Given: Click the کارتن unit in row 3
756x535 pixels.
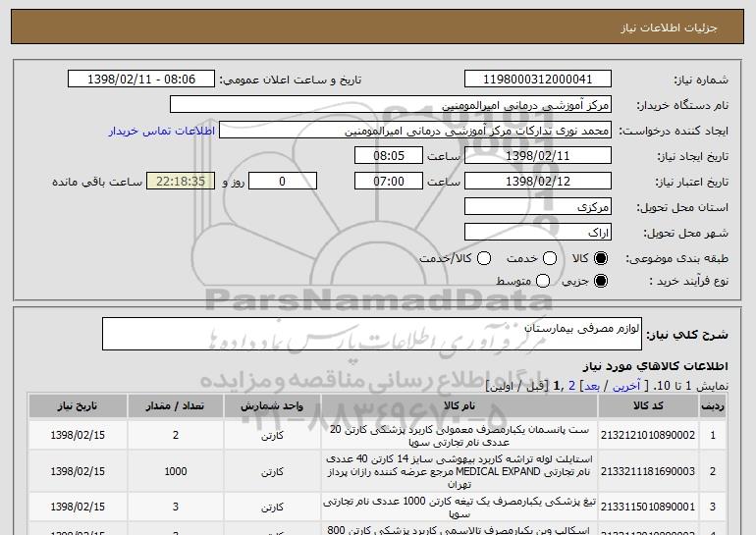Looking at the screenshot, I should pyautogui.click(x=272, y=508).
